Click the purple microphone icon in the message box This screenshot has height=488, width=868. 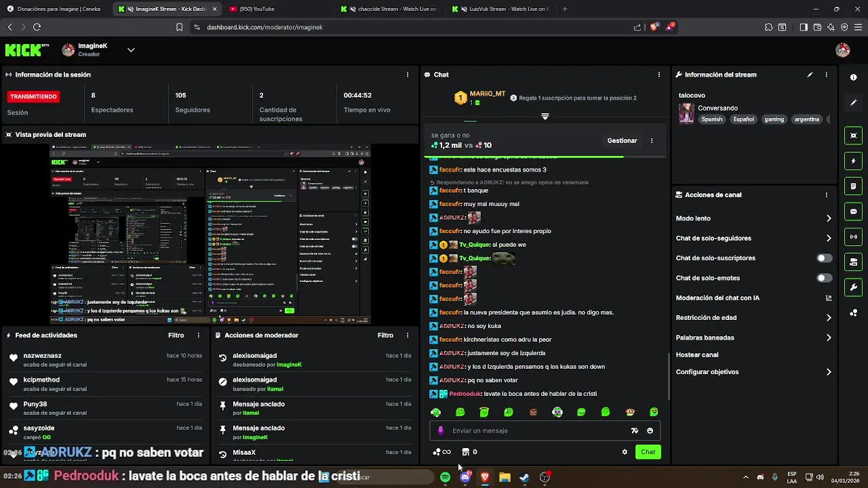point(441,430)
